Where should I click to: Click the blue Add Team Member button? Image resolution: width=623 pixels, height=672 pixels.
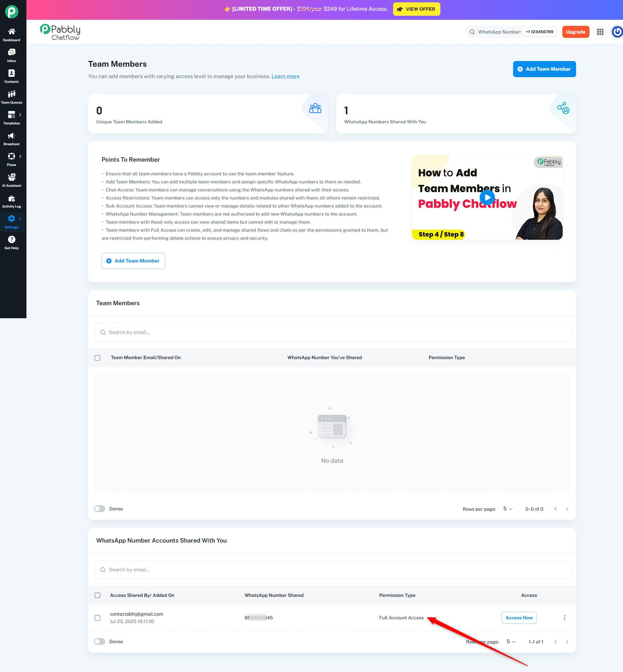pyautogui.click(x=544, y=69)
